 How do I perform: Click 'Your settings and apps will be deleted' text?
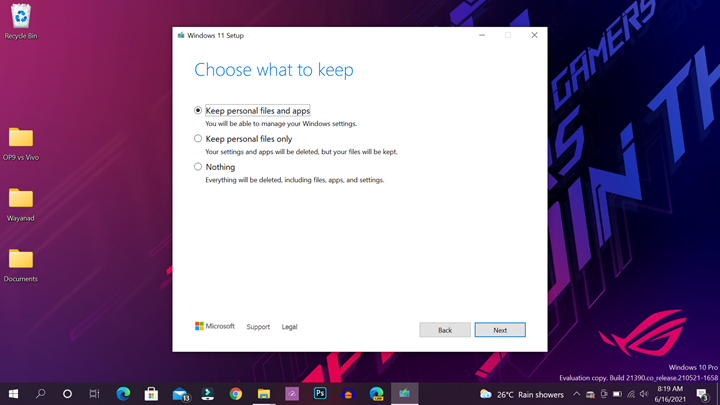coord(301,152)
